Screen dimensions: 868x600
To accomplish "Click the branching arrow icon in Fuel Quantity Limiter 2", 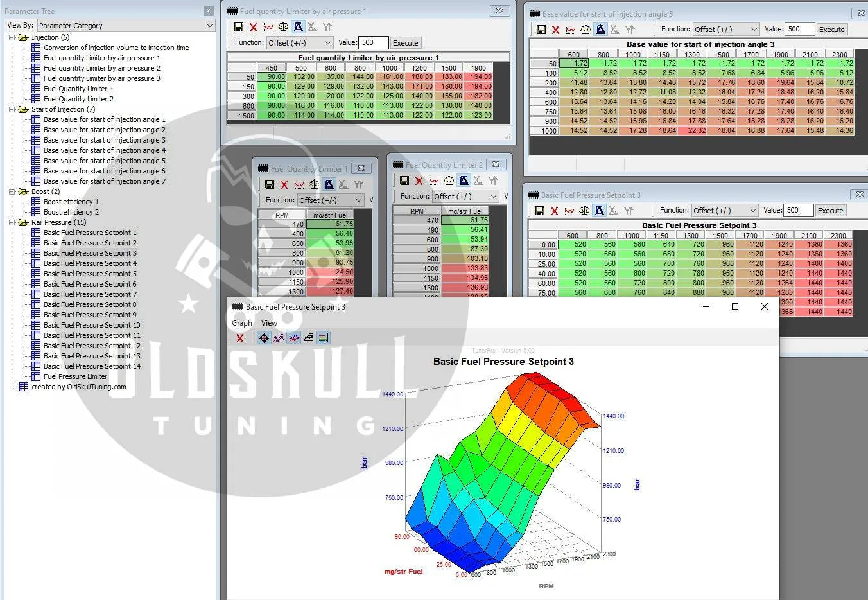I will (x=493, y=181).
